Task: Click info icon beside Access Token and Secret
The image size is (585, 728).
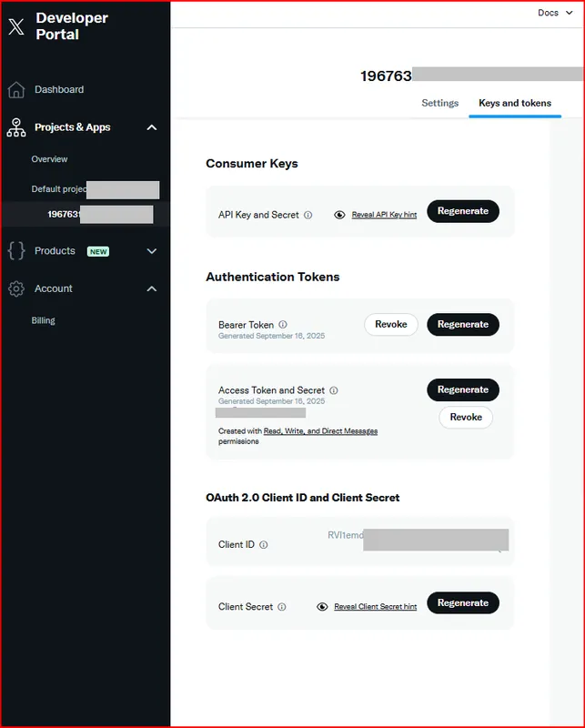Action: (334, 390)
